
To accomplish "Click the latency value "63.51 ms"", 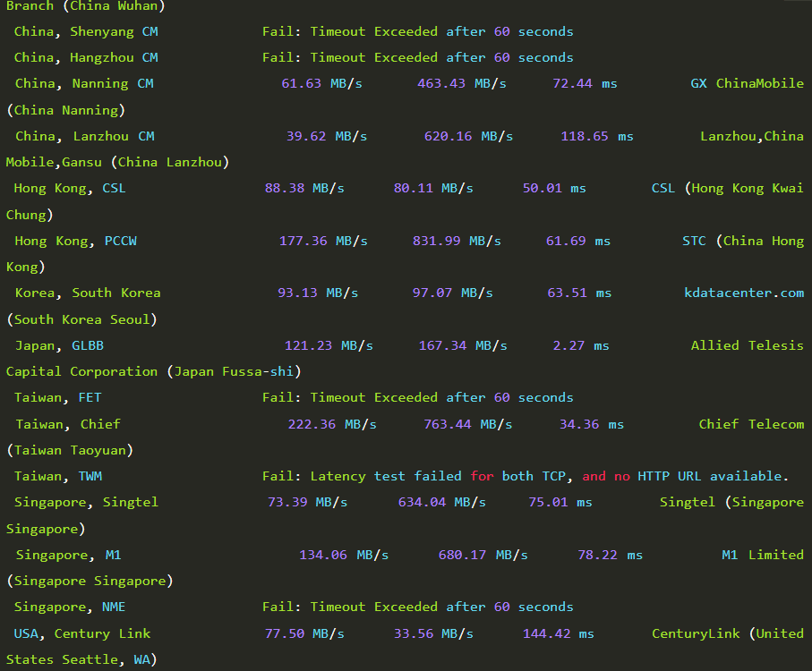I will click(579, 293).
